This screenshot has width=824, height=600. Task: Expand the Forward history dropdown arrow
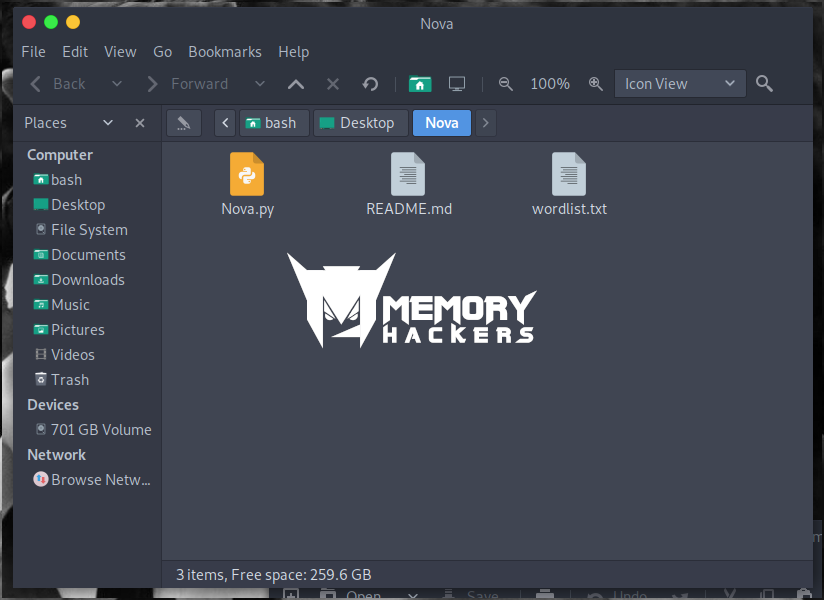pyautogui.click(x=260, y=84)
